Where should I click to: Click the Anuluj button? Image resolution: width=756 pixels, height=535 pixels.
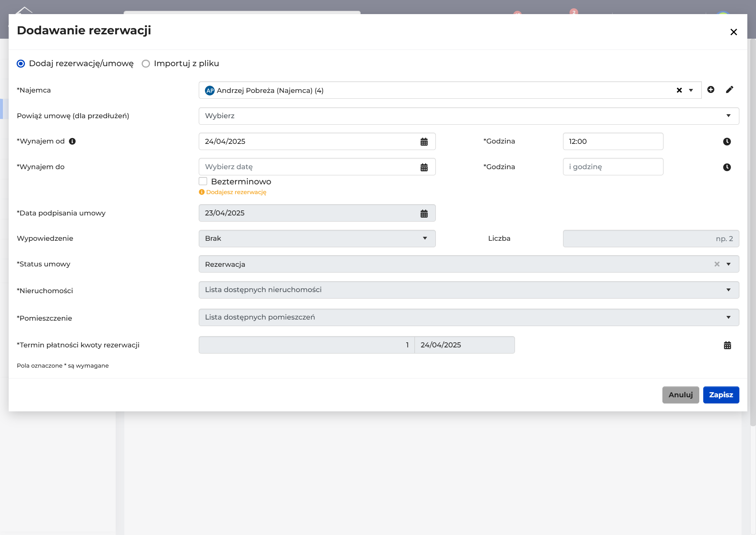680,395
